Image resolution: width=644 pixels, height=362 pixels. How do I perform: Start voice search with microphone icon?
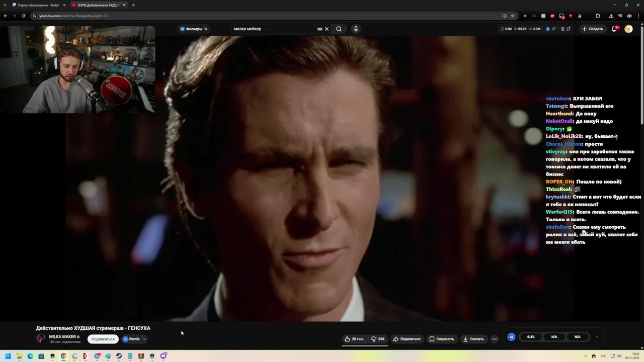pyautogui.click(x=356, y=29)
